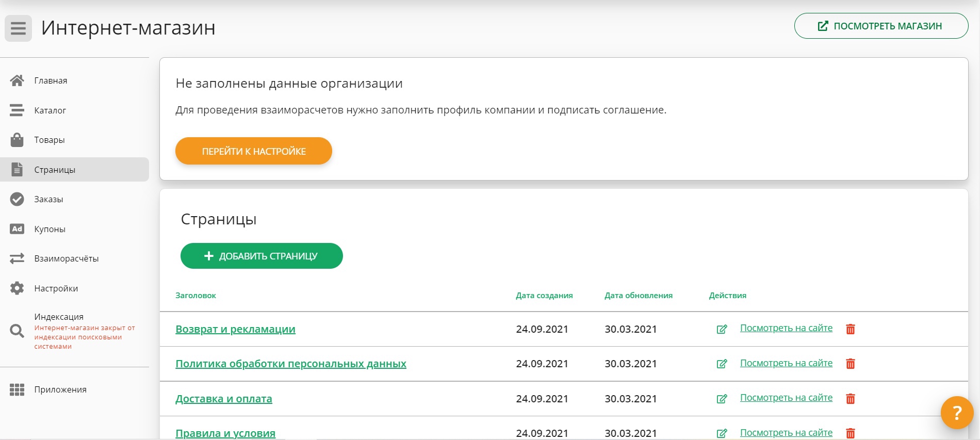980x440 pixels.
Task: View Правила и условия on the site
Action: coord(786,433)
